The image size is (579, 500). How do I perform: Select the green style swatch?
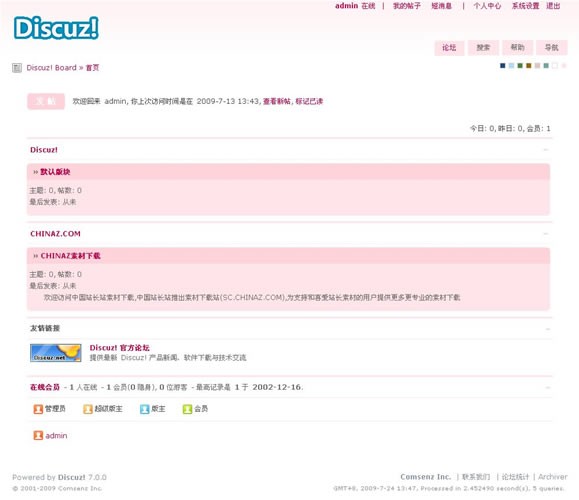click(x=520, y=66)
